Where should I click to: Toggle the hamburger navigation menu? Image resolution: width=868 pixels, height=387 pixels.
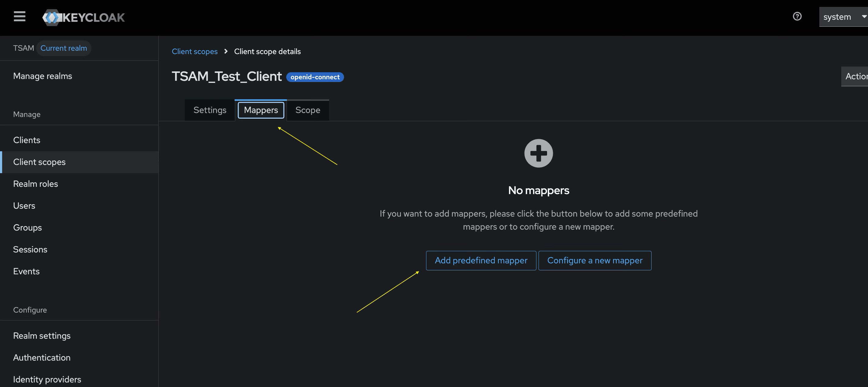coord(19,16)
